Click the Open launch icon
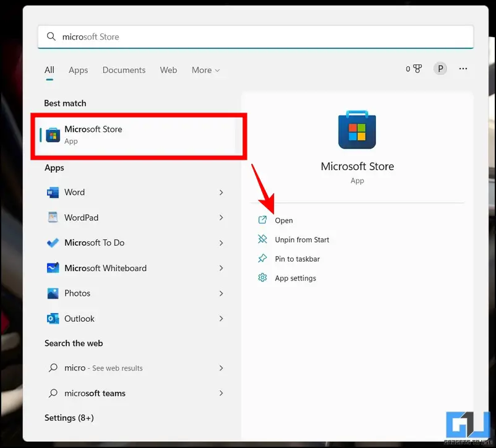 coord(263,220)
